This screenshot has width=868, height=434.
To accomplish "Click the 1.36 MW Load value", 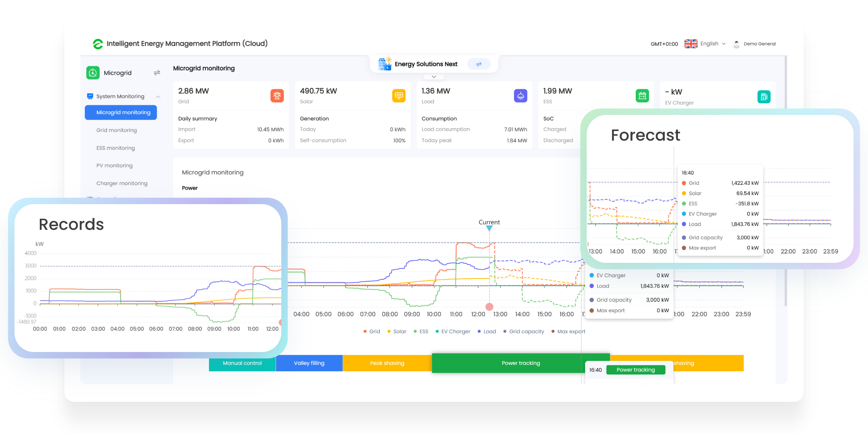I will 436,91.
